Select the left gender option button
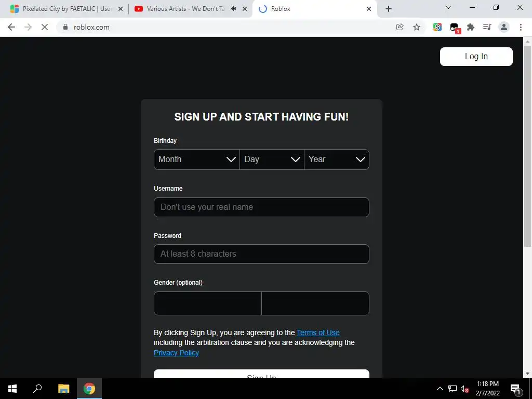The width and height of the screenshot is (532, 399). point(208,303)
